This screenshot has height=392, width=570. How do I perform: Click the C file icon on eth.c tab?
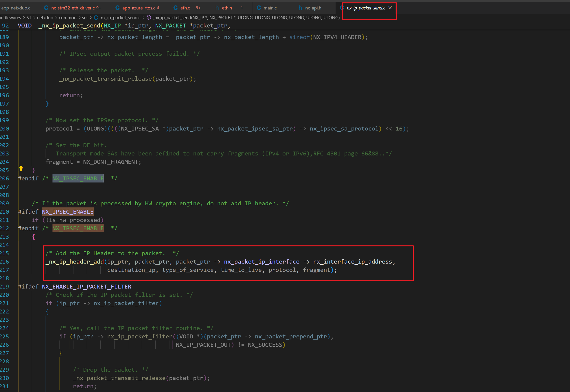176,8
